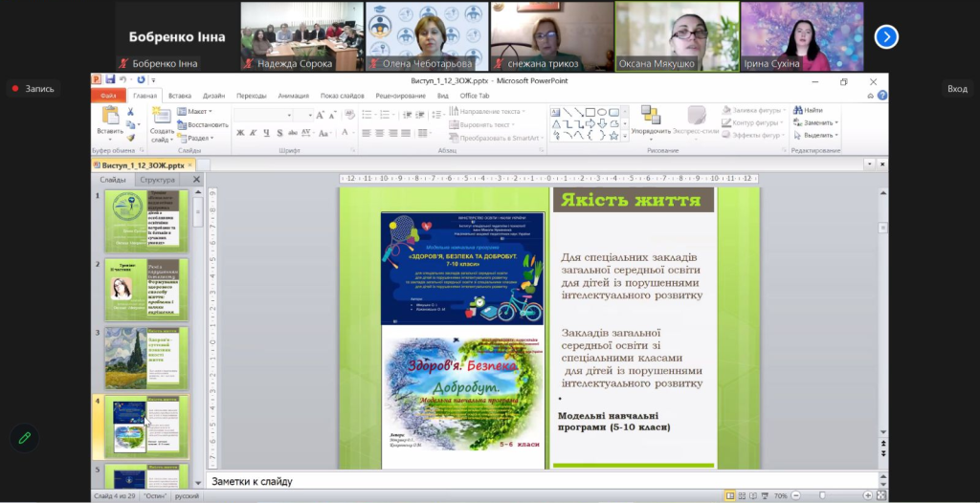The image size is (980, 503).
Task: Click the green pencil annotate icon
Action: 24,437
